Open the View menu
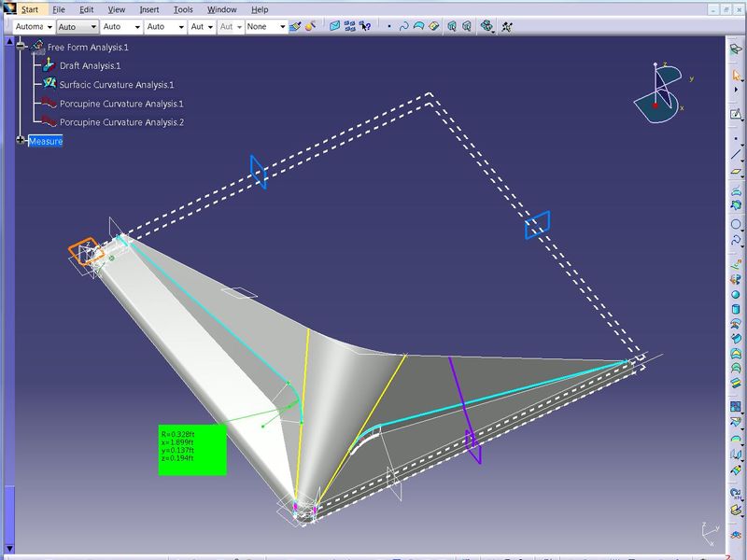 pyautogui.click(x=116, y=9)
